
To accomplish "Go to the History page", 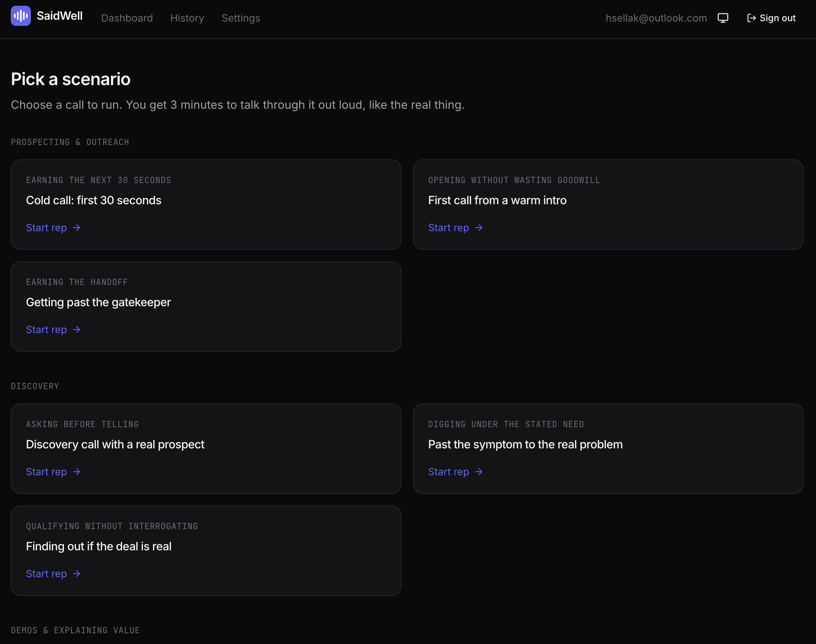I will [x=187, y=18].
